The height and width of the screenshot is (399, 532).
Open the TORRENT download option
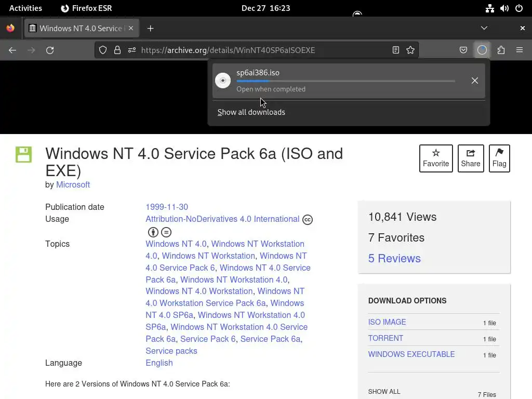point(386,338)
